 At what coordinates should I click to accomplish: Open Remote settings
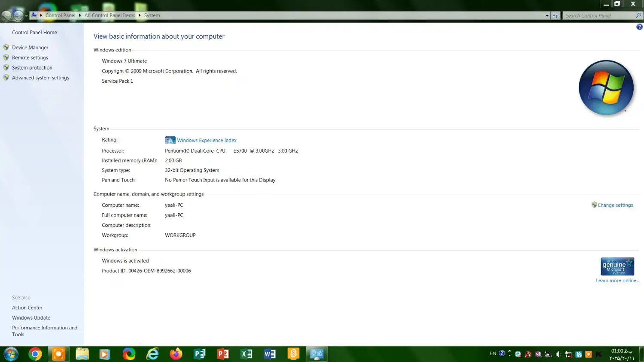pyautogui.click(x=30, y=57)
